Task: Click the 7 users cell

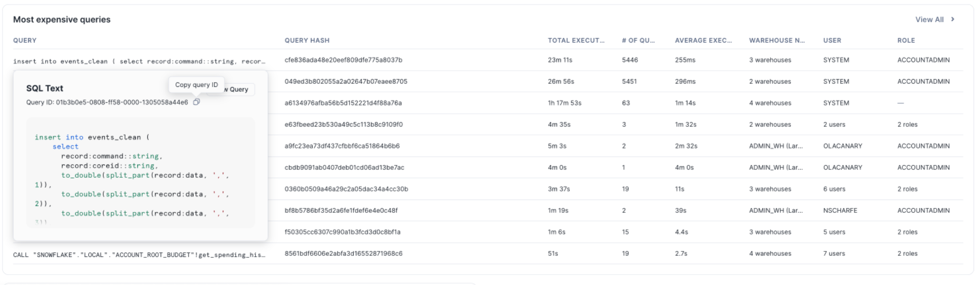Action: tap(834, 254)
